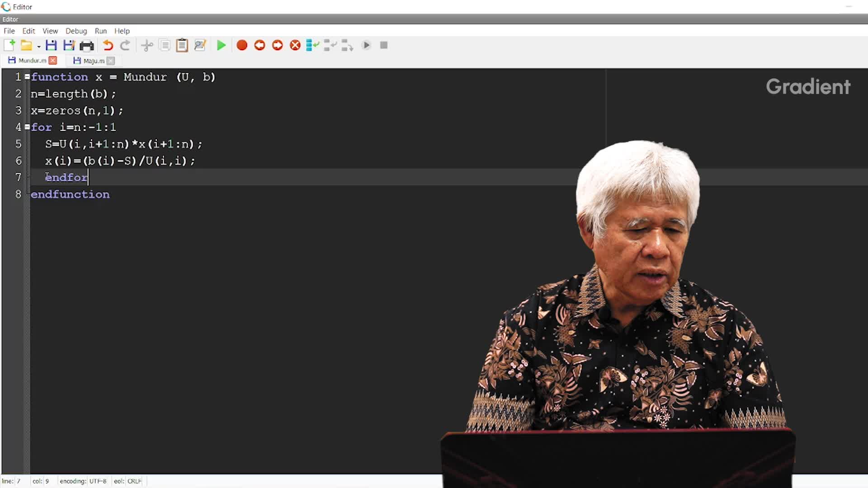Open the Debug menu

click(x=75, y=30)
